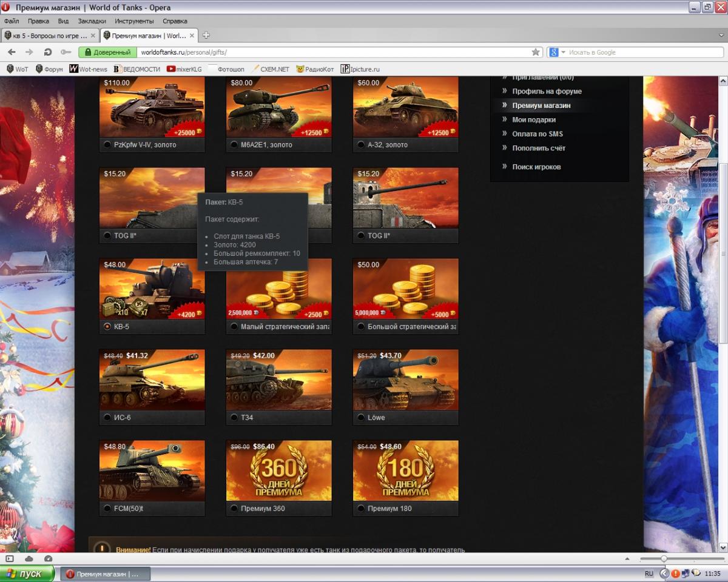Focus the worldoftanks.ru address bar
The height and width of the screenshot is (582, 728).
(x=334, y=52)
